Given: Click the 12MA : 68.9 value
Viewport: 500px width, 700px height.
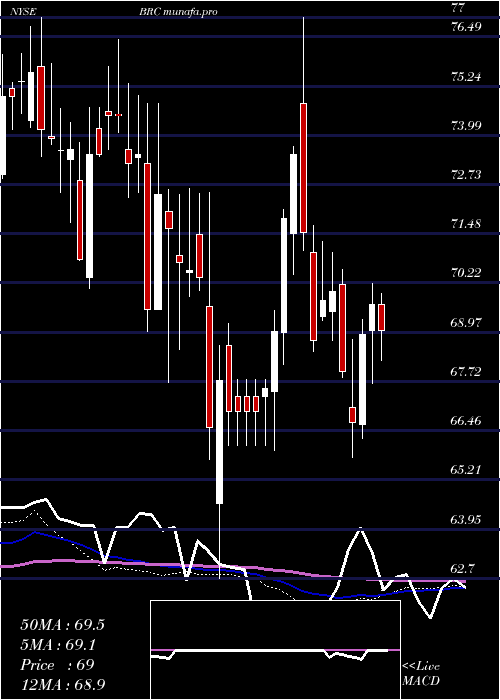Looking at the screenshot, I should coord(62,685).
